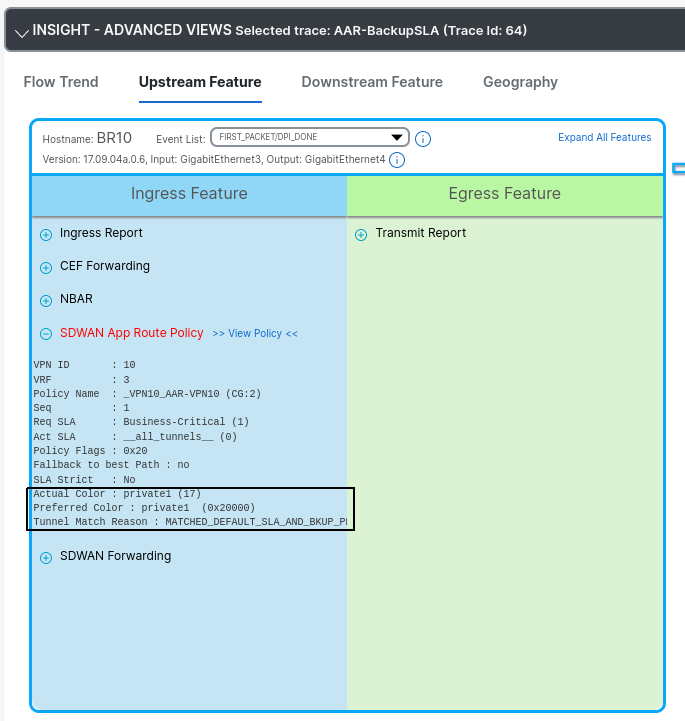Click the plus icon next to CEF Forwarding
The height and width of the screenshot is (721, 685).
click(46, 268)
